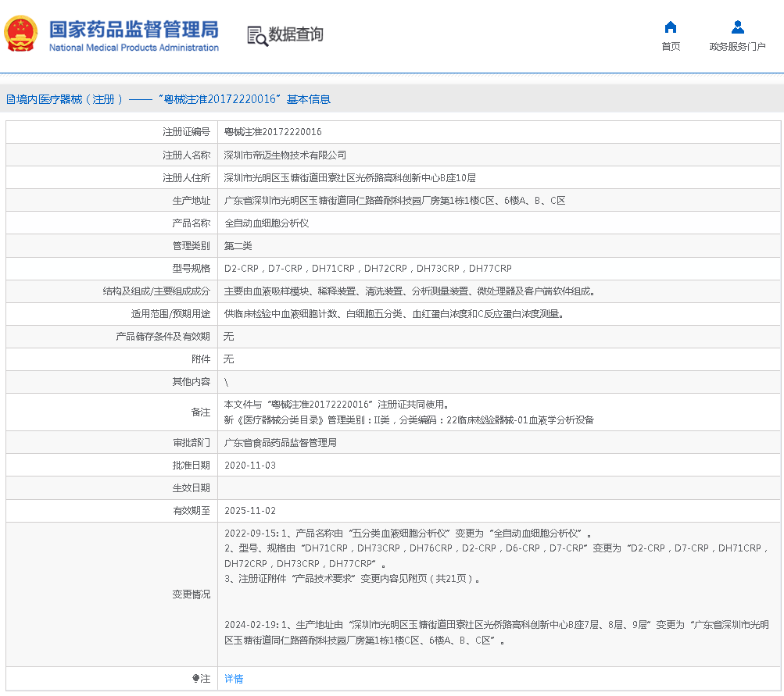Image resolution: width=784 pixels, height=696 pixels.
Task: Click the registrant name 深圳市帝迈生物技术有限公司
Action: tap(285, 155)
